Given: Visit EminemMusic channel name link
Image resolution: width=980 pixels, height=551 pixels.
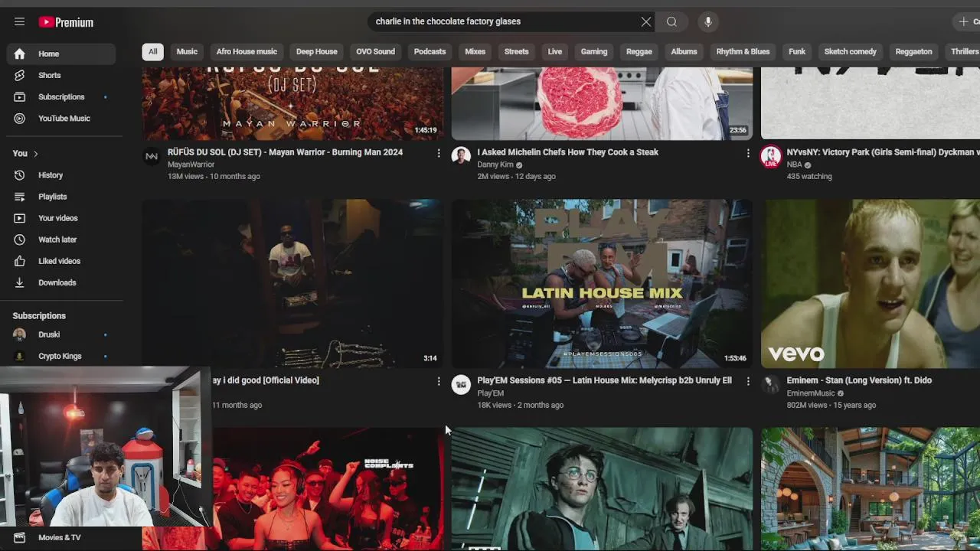Looking at the screenshot, I should click(811, 393).
